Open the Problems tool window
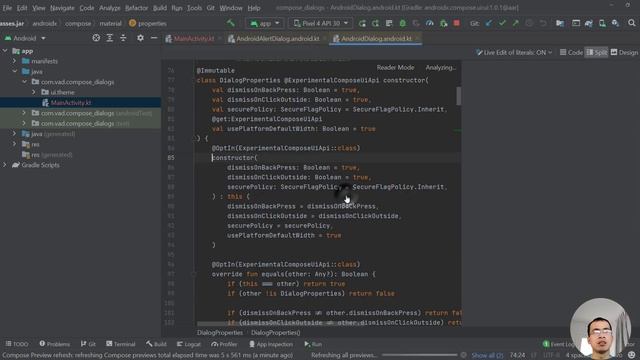 tap(55, 344)
